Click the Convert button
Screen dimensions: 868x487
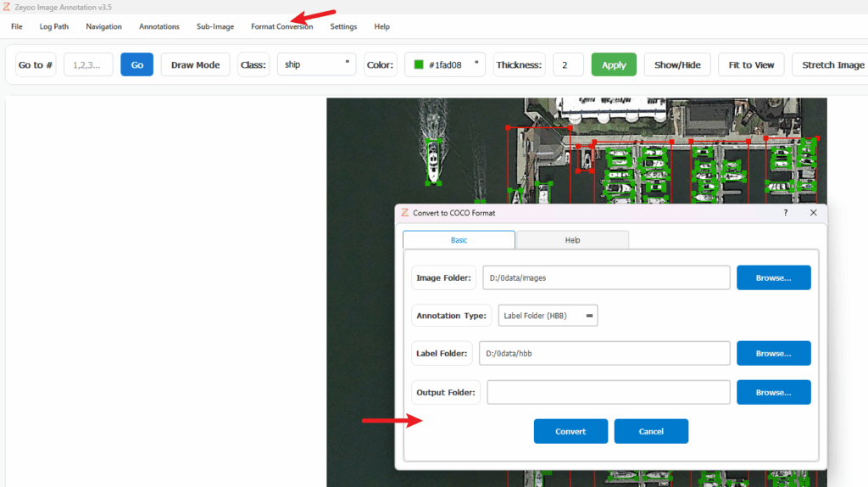[570, 431]
